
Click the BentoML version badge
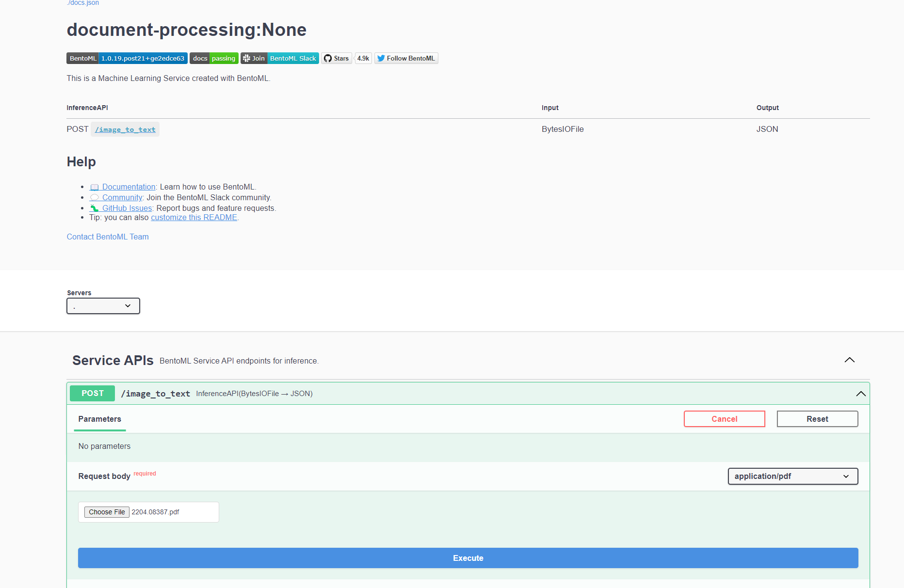(x=127, y=58)
